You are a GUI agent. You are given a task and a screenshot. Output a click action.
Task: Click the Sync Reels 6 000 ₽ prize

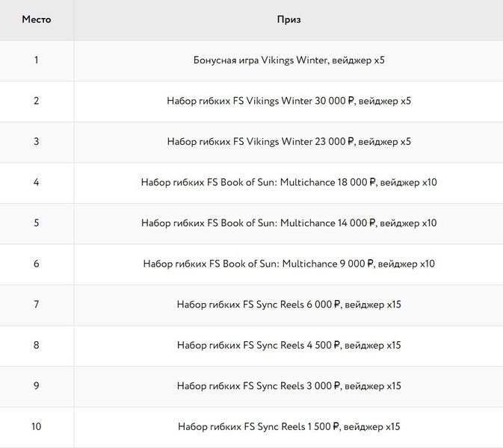pyautogui.click(x=288, y=305)
